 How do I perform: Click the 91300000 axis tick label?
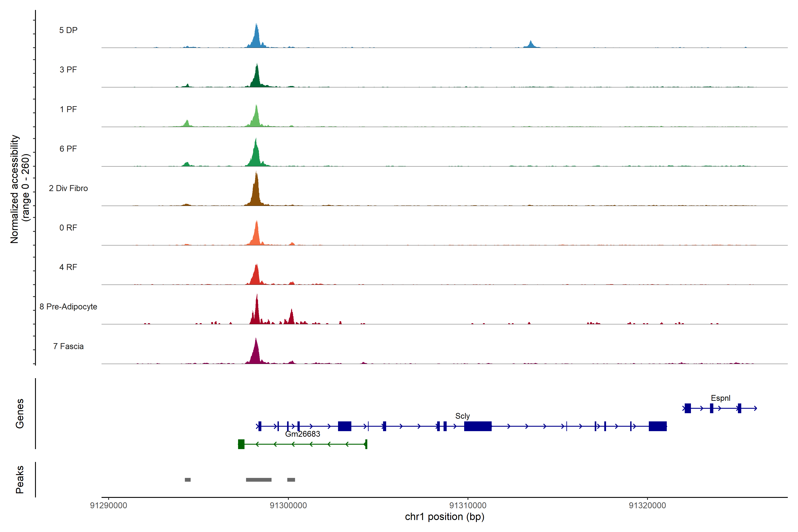coord(288,506)
